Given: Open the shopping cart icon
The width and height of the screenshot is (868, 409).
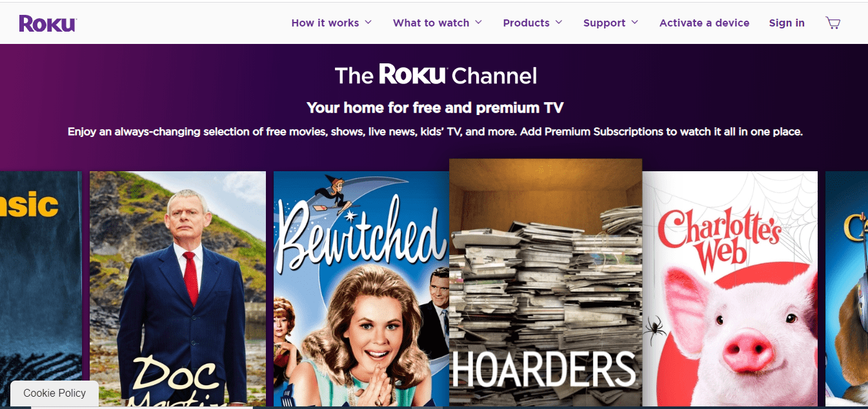Looking at the screenshot, I should [833, 23].
